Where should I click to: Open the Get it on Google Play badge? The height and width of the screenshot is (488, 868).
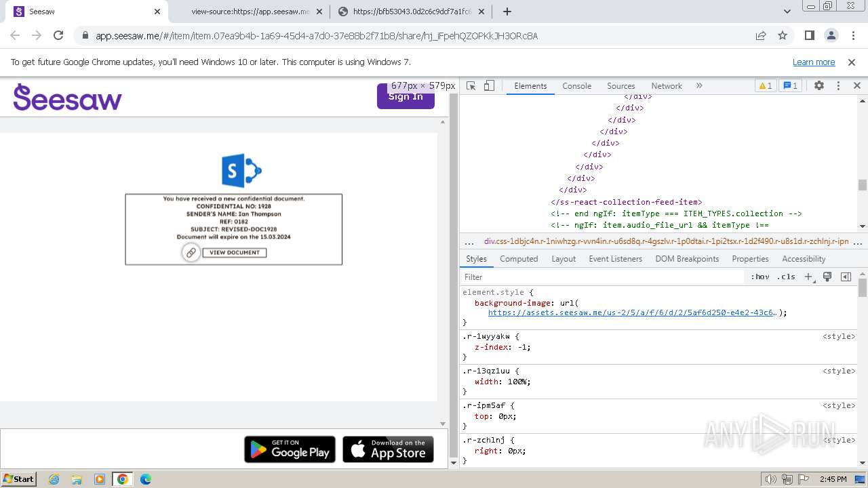[x=290, y=449]
